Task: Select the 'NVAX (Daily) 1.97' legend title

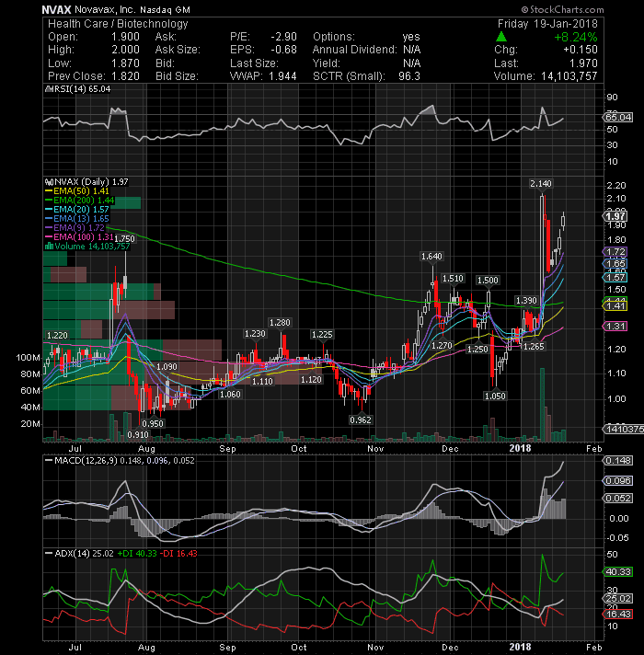Action: click(x=86, y=182)
